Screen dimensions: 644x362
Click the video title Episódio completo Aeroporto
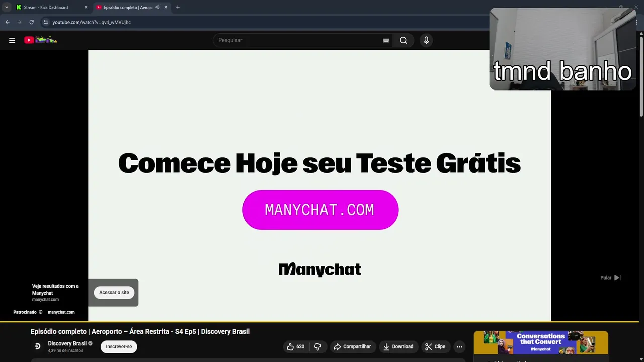pos(140,332)
